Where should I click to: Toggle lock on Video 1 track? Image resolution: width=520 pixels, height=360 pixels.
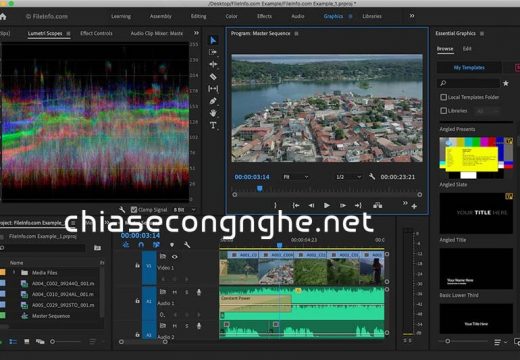pyautogui.click(x=137, y=265)
